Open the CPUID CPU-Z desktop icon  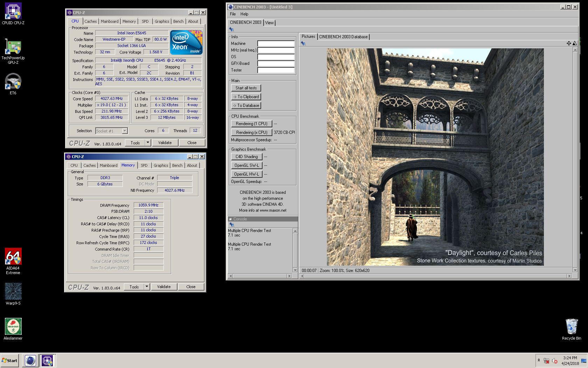click(x=13, y=14)
